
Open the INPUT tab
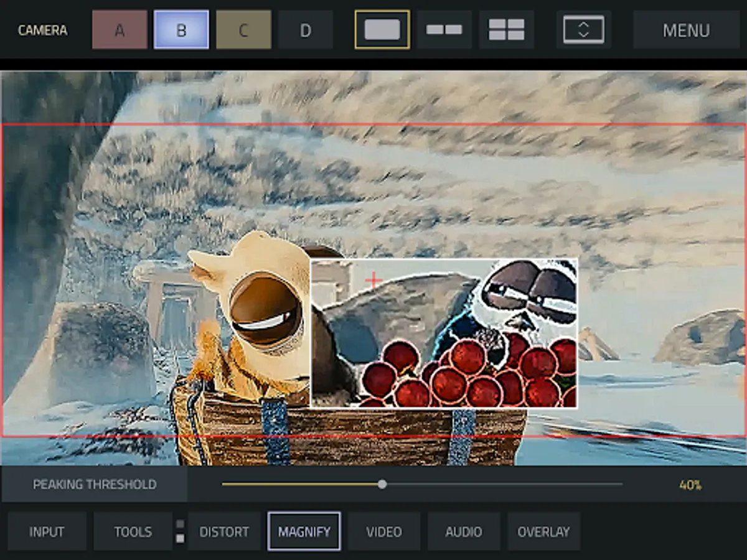(x=47, y=531)
